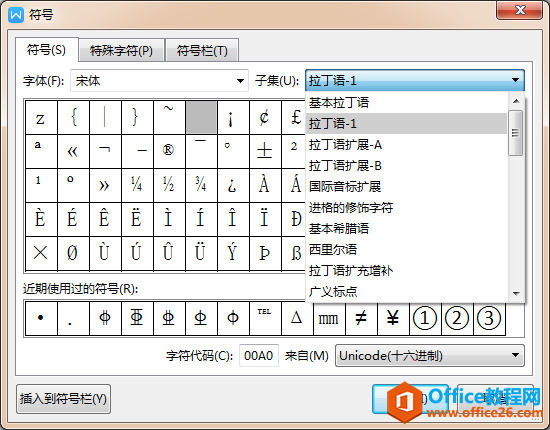This screenshot has width=550, height=430.
Task: Select the plus-minus ± symbol
Action: pos(265,151)
